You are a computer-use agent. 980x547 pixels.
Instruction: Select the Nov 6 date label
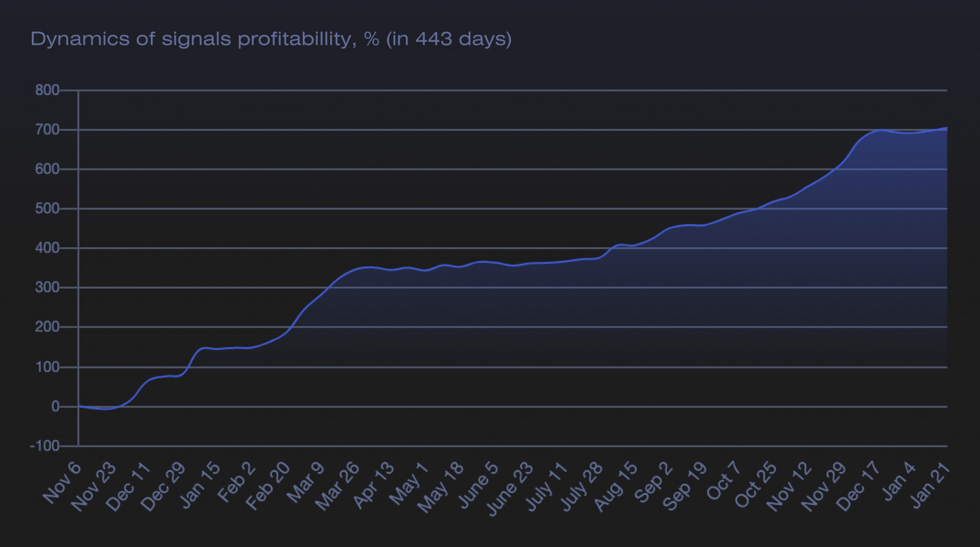(x=62, y=483)
